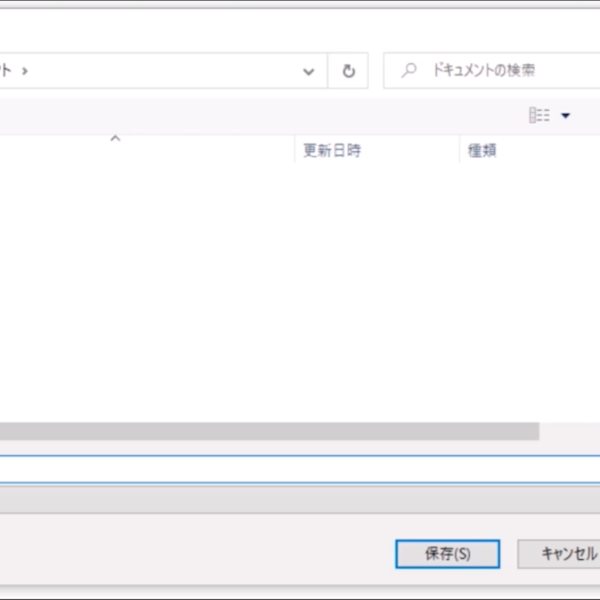Open the file type dropdown below the filename
Screen dimensions: 600x600
pos(300,499)
